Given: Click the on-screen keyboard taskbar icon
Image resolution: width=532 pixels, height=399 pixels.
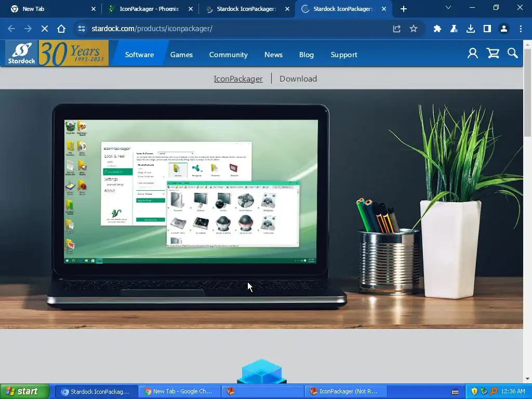Looking at the screenshot, I should (x=455, y=392).
